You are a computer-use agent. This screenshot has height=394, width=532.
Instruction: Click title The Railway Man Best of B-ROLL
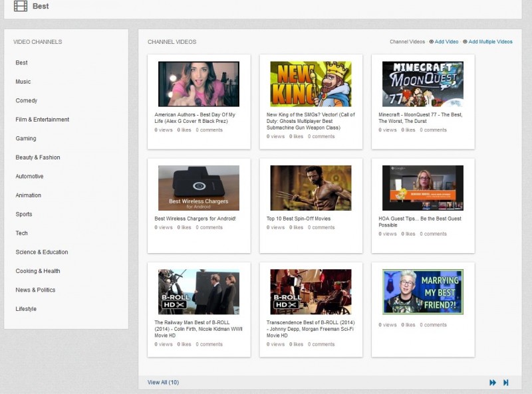[198, 329]
